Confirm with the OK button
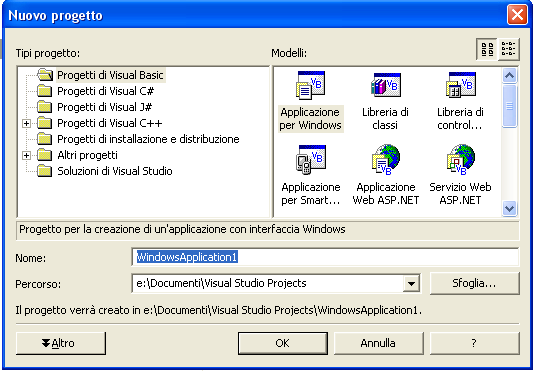The width and height of the screenshot is (533, 371). [283, 343]
